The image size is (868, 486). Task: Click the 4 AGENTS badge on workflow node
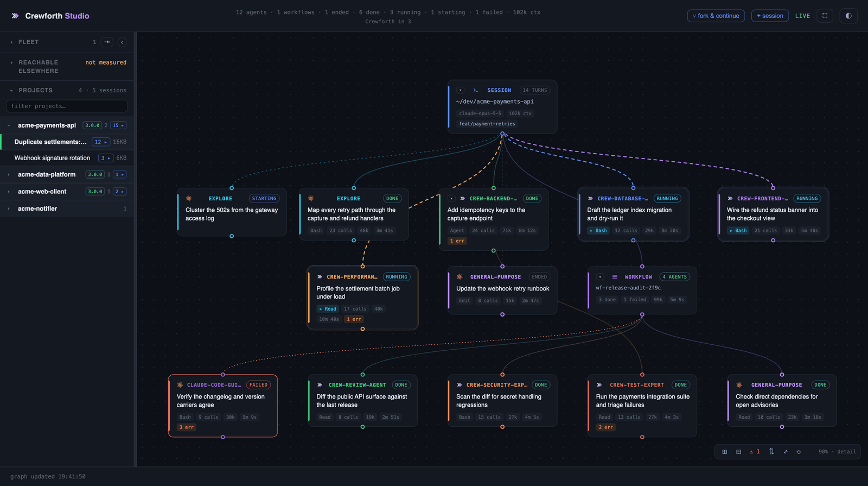pos(674,277)
